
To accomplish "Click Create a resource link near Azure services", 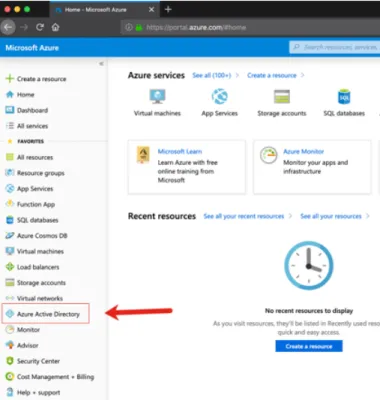I will (x=272, y=75).
